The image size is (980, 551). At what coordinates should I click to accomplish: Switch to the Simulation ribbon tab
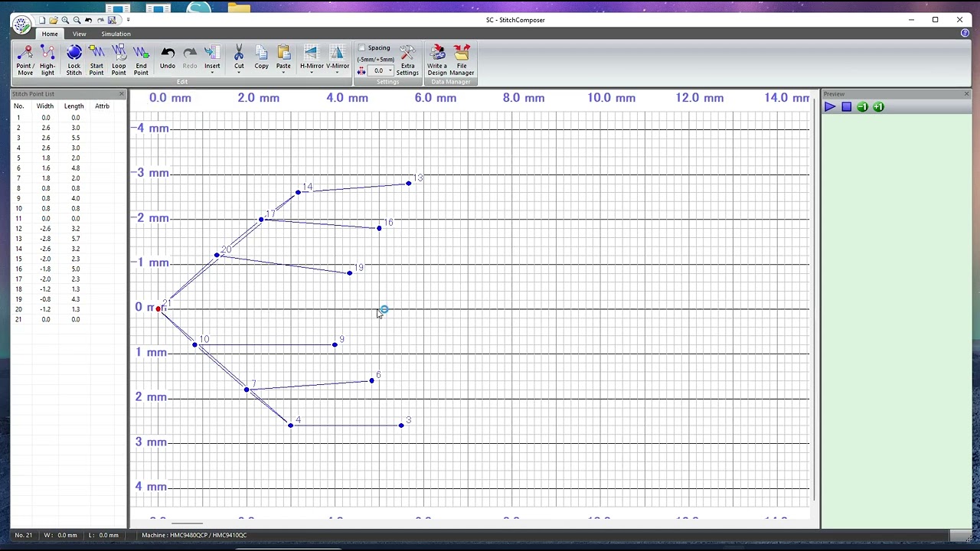[116, 34]
